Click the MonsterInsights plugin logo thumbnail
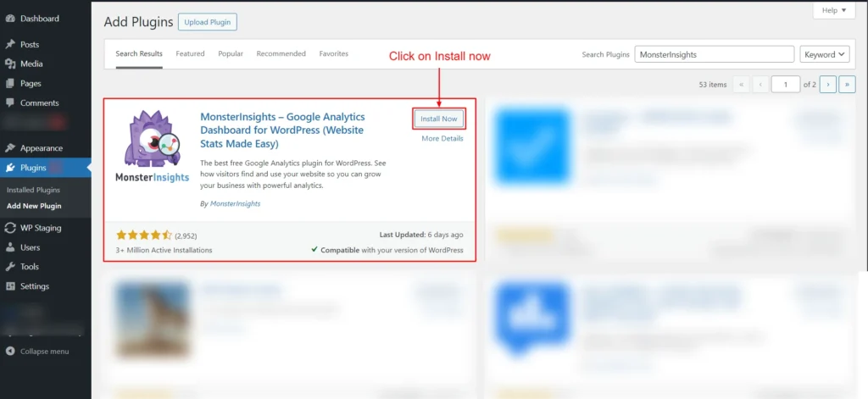Image resolution: width=868 pixels, height=399 pixels. [x=153, y=146]
